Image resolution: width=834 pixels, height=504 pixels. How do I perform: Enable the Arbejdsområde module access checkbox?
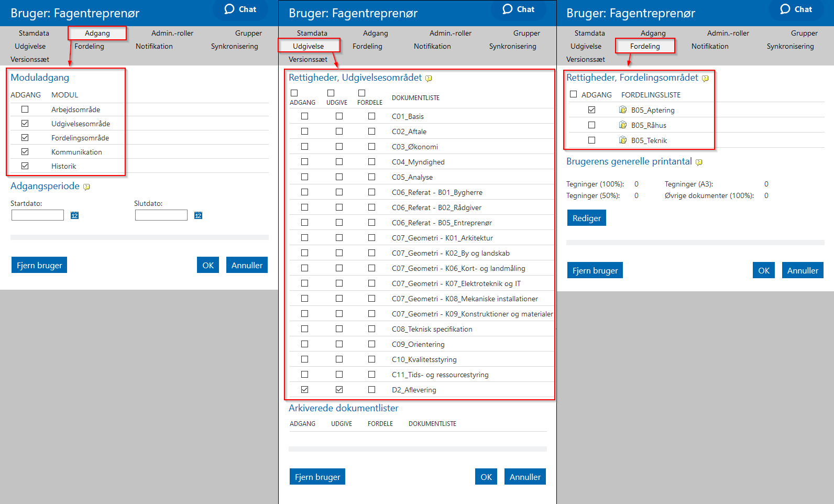25,109
